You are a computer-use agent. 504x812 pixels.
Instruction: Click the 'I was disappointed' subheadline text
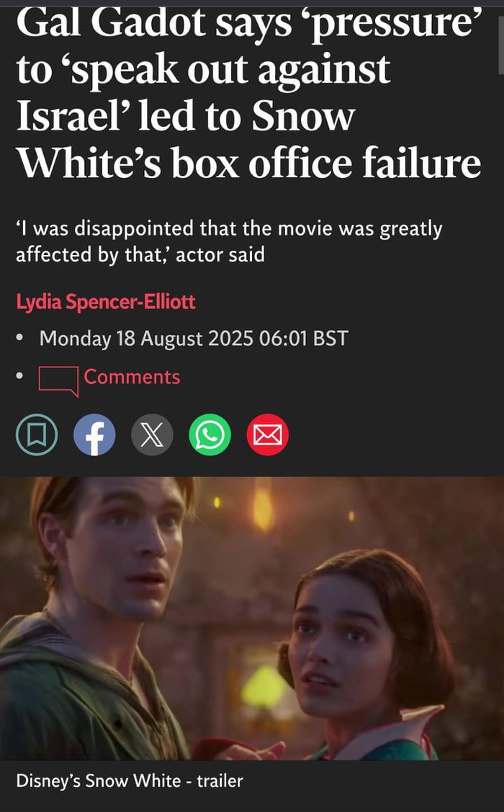tap(229, 241)
